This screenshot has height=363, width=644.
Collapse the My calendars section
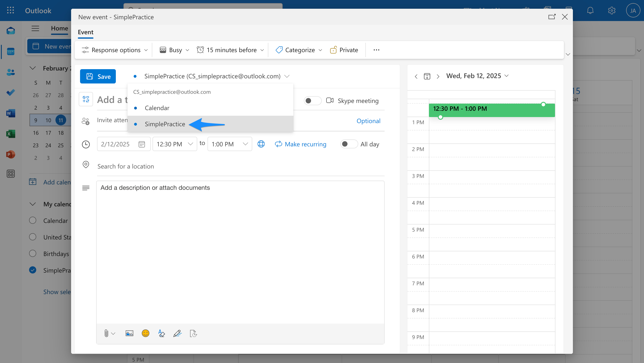[33, 204]
